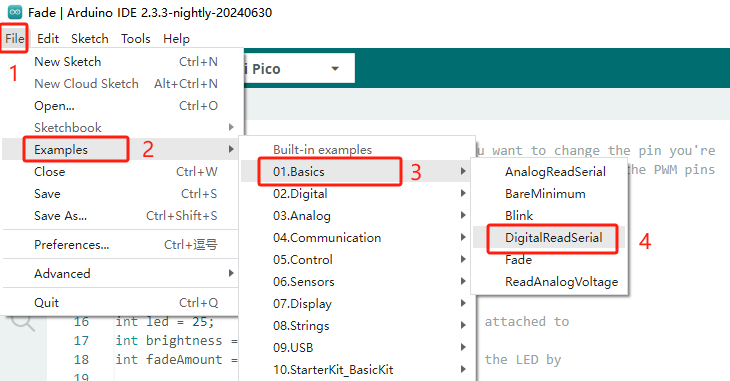
Task: Expand the Examples submenu
Action: [121, 150]
